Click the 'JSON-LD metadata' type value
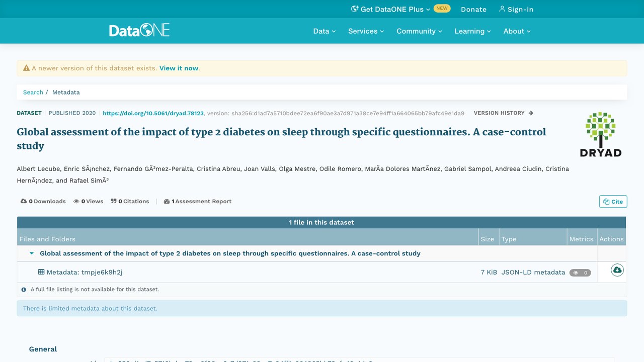 pos(533,272)
